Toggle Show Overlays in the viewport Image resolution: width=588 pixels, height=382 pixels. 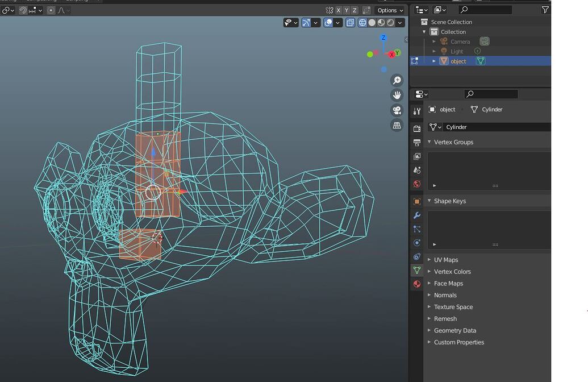[x=328, y=23]
